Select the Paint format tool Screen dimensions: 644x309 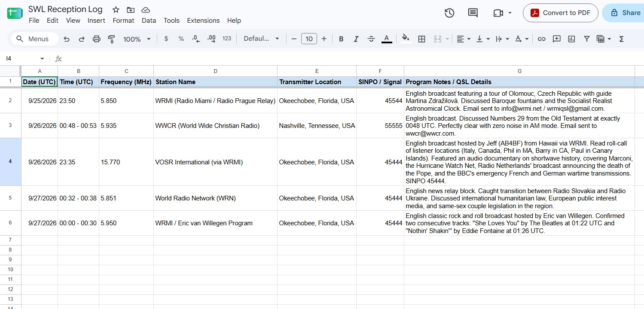point(111,39)
